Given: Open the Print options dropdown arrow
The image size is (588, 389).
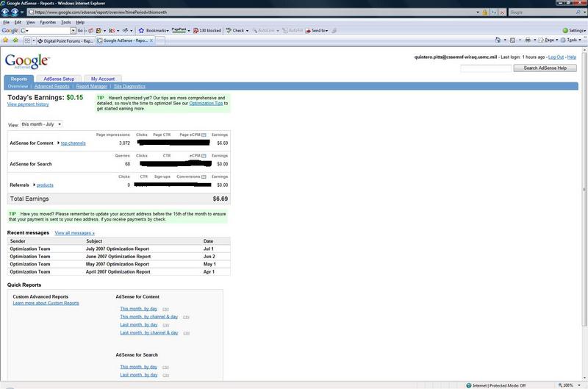Looking at the screenshot, I should 534,40.
